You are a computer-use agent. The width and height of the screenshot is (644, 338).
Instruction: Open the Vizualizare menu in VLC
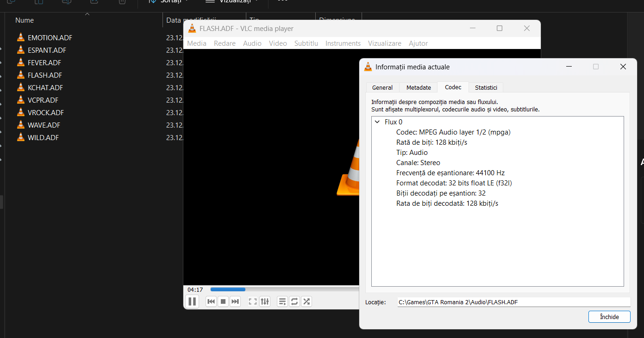[x=385, y=43]
